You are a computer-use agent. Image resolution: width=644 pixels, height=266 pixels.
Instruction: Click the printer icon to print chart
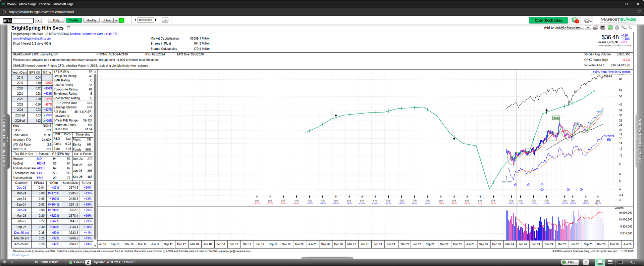pos(617,28)
